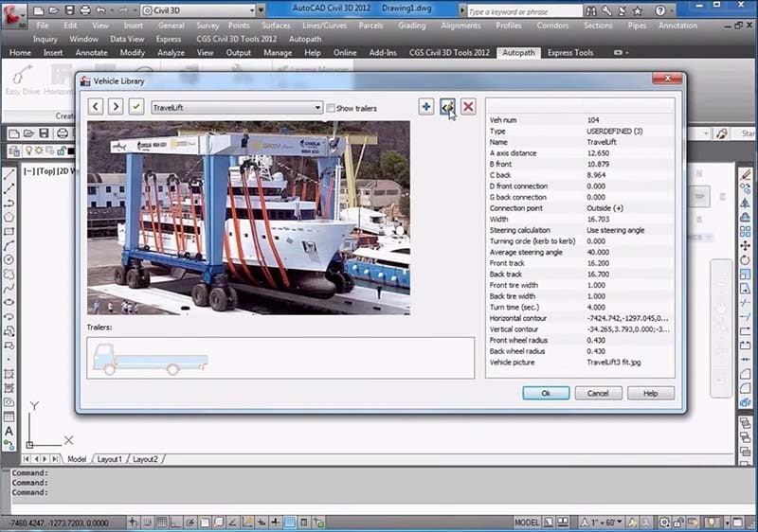Click the Connection point Outside (+) value
Viewport: 758px width, 532px height.
pyautogui.click(x=605, y=208)
